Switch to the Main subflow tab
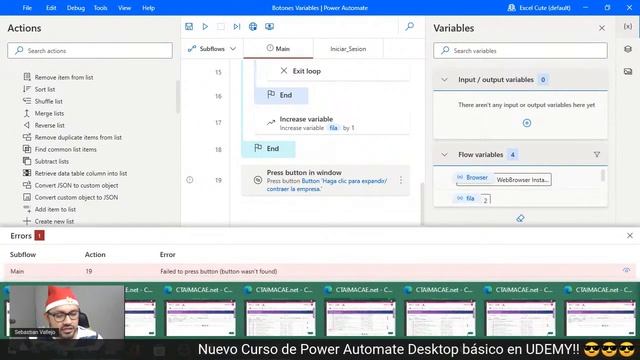The image size is (640, 360). tap(278, 49)
